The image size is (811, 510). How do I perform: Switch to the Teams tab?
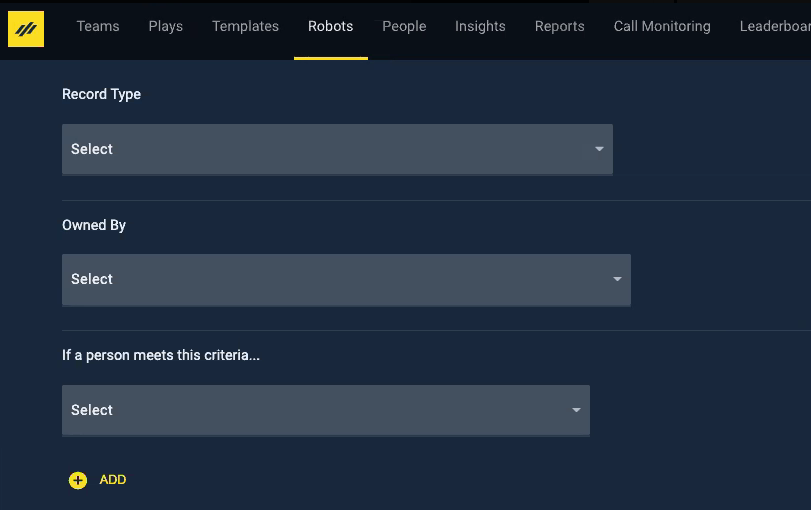point(98,26)
